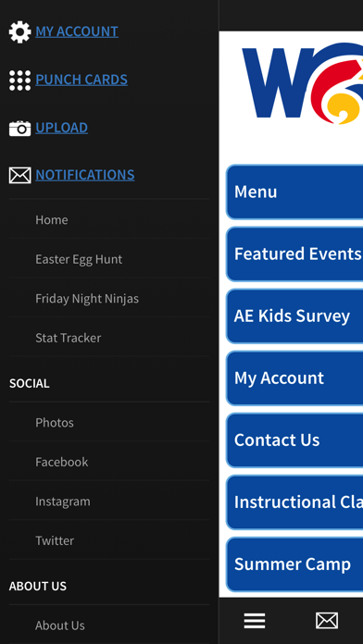Select Friday Night Ninjas menu item
The height and width of the screenshot is (644, 363).
click(109, 298)
